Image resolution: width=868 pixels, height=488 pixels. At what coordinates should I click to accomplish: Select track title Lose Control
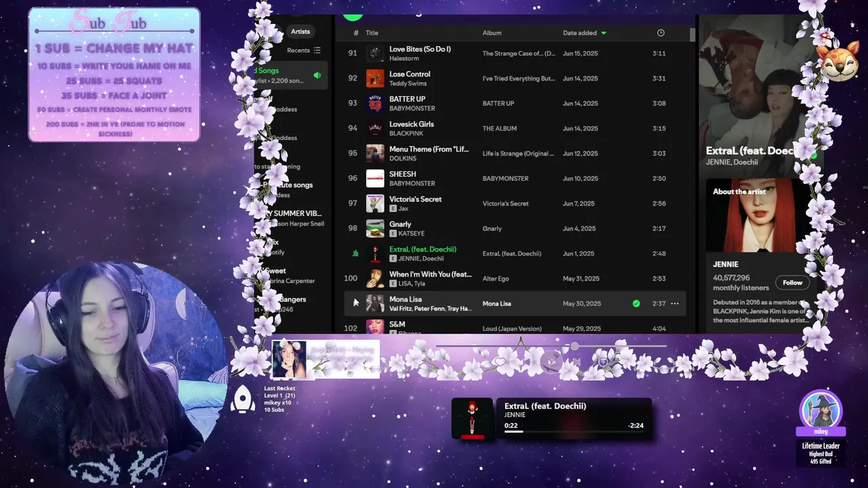(410, 74)
